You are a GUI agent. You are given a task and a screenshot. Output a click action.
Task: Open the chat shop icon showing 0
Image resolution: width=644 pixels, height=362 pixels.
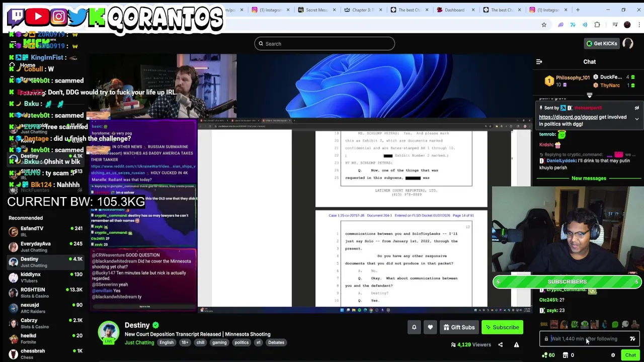568,355
